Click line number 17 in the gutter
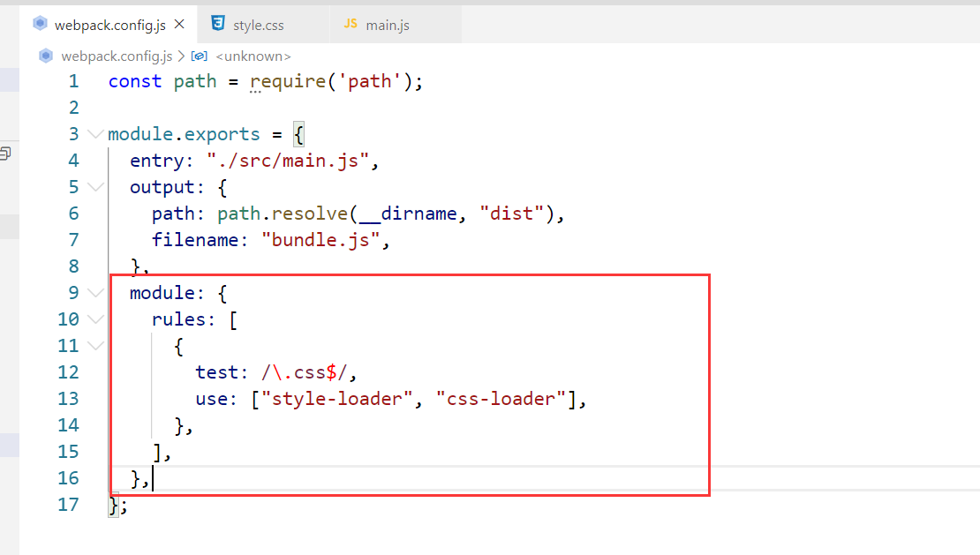980x555 pixels. tap(68, 504)
